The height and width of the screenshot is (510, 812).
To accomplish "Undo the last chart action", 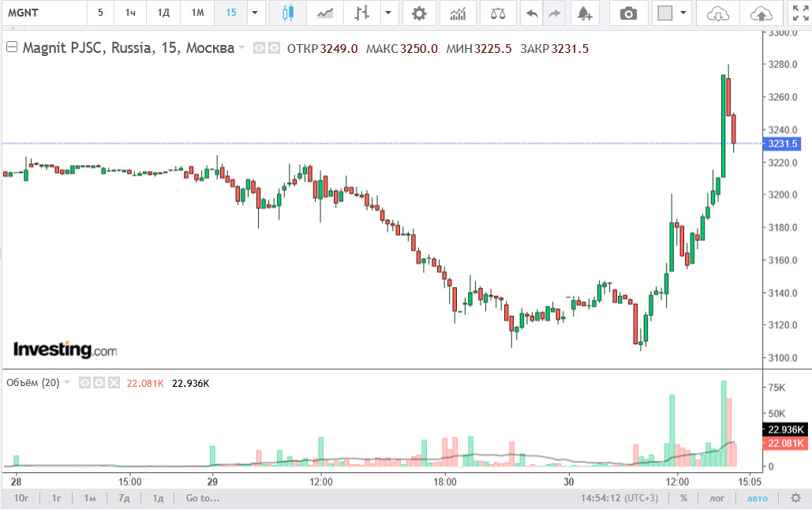I will pos(533,13).
